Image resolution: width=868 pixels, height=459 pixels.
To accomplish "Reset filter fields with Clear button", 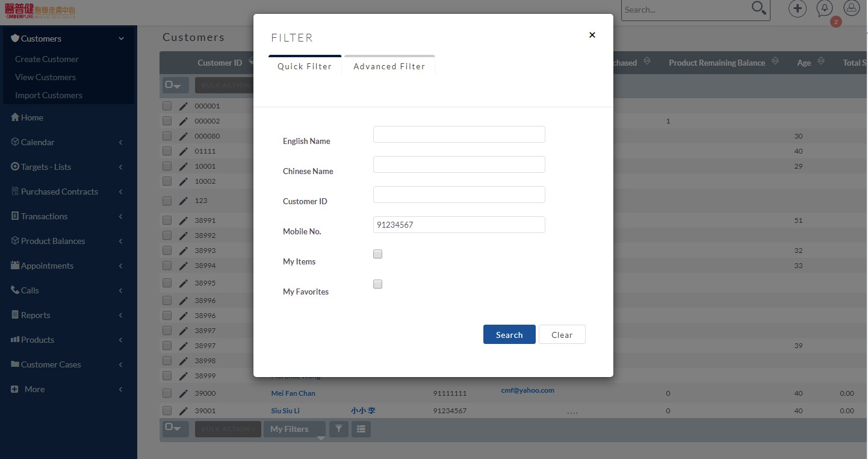I will [x=562, y=335].
